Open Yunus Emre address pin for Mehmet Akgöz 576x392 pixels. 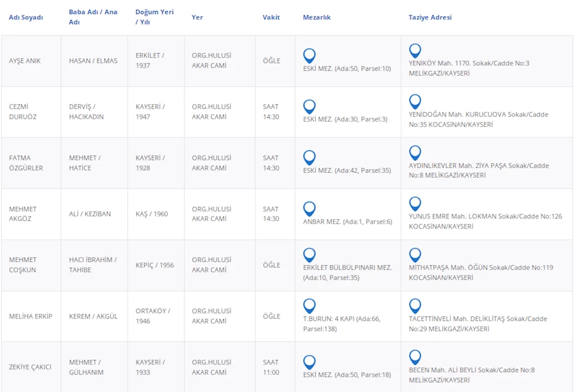click(x=415, y=204)
